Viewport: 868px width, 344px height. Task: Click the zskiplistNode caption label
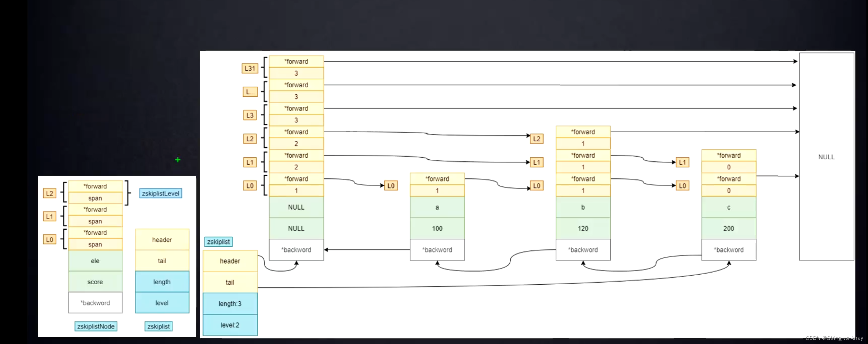point(96,326)
